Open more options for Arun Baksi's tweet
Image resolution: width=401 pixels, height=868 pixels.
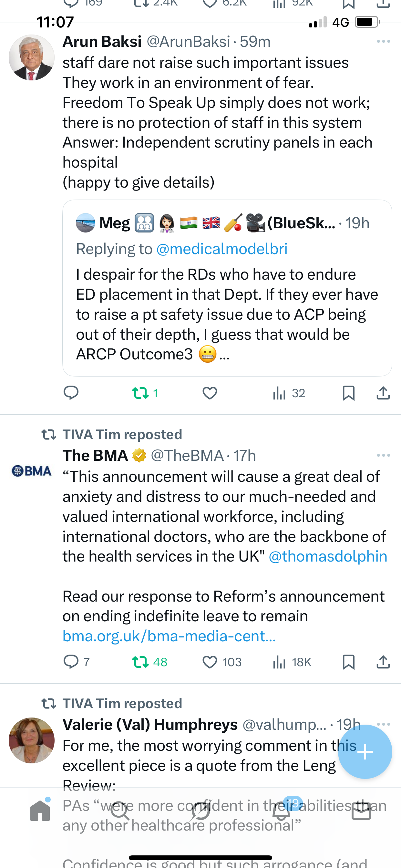coord(383,41)
